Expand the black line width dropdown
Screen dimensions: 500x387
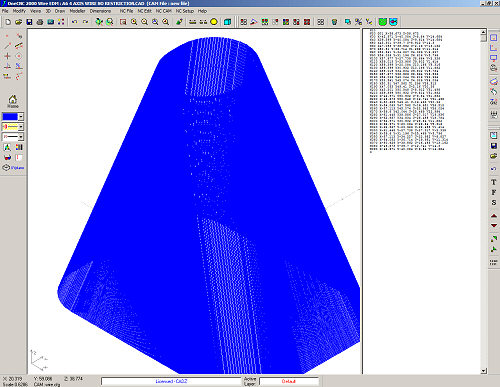click(21, 137)
